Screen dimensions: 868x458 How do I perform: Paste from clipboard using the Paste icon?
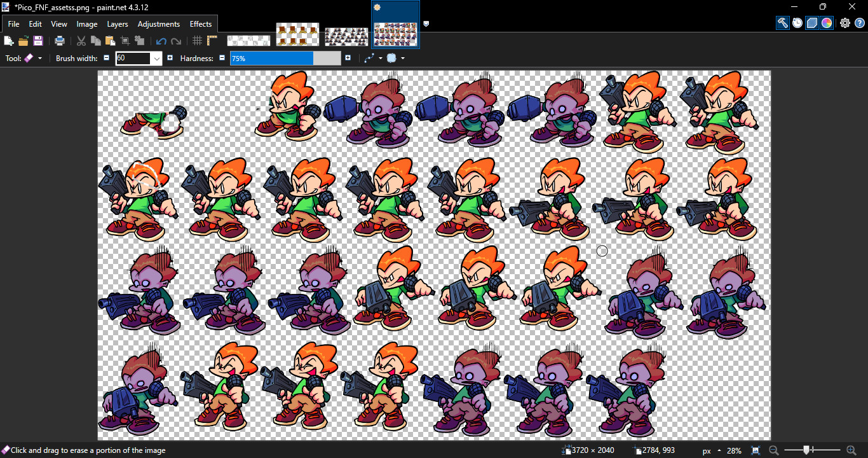click(x=111, y=41)
